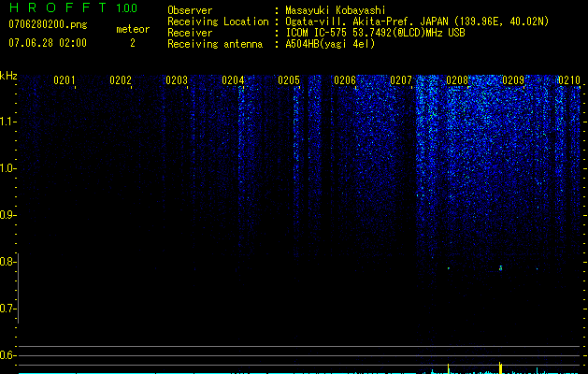This screenshot has width=588, height=374.
Task: Click the timestamp 07.06.28 02:00
Action: [48, 42]
